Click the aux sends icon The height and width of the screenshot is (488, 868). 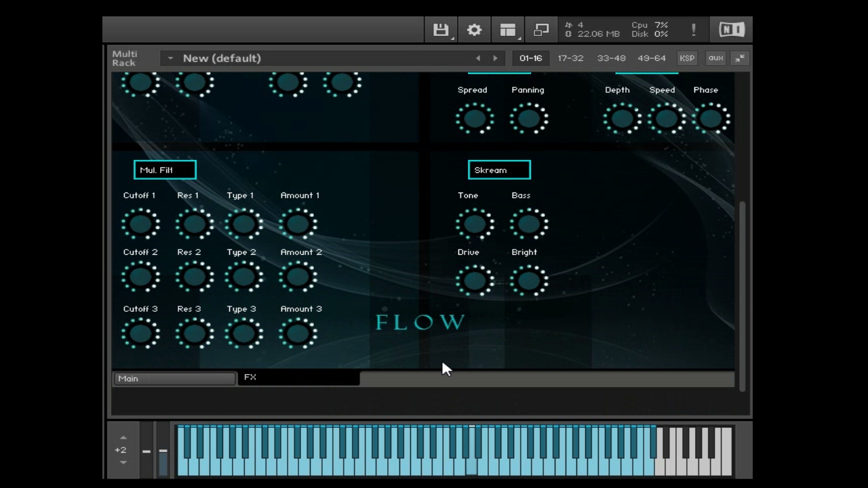715,58
